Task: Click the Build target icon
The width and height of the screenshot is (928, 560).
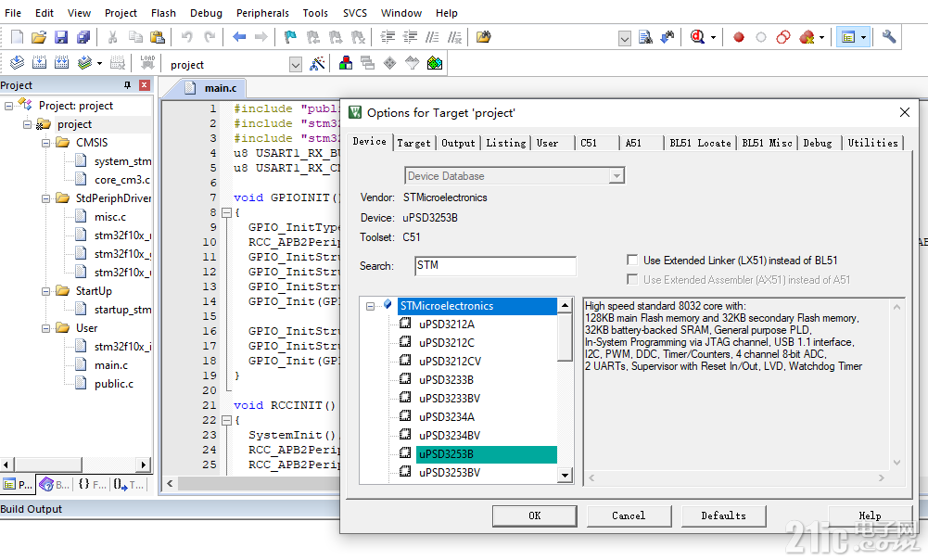Action: [x=39, y=62]
